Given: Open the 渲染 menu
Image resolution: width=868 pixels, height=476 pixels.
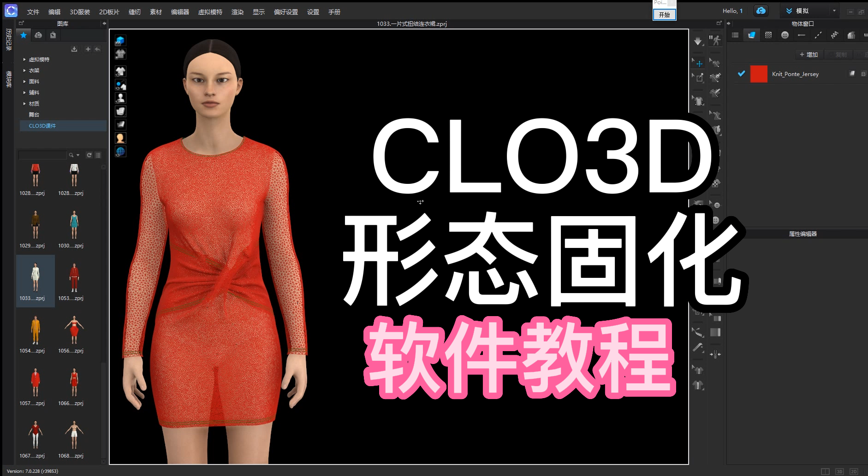Looking at the screenshot, I should click(238, 12).
